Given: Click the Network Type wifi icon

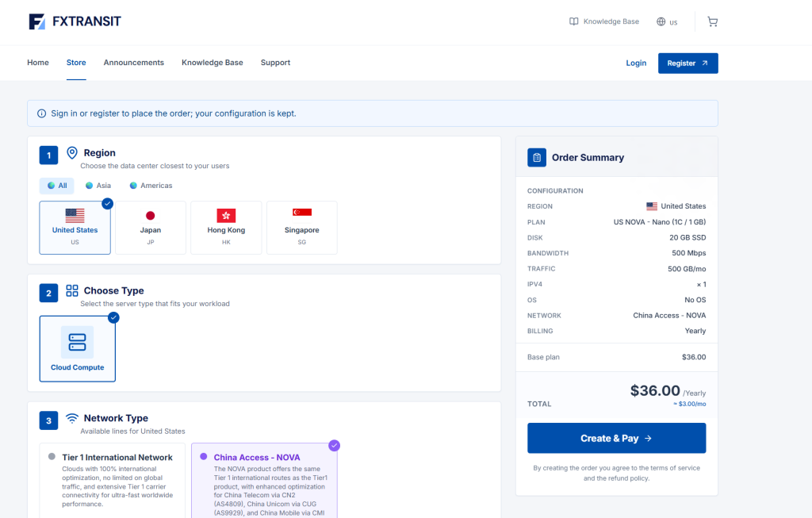Looking at the screenshot, I should (72, 418).
